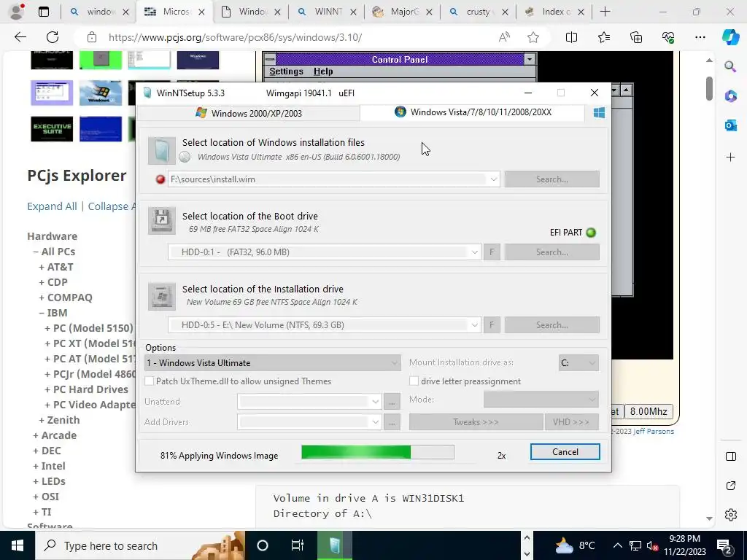The image size is (747, 560).
Task: Click the Cortana circle on taskbar
Action: pyautogui.click(x=263, y=545)
